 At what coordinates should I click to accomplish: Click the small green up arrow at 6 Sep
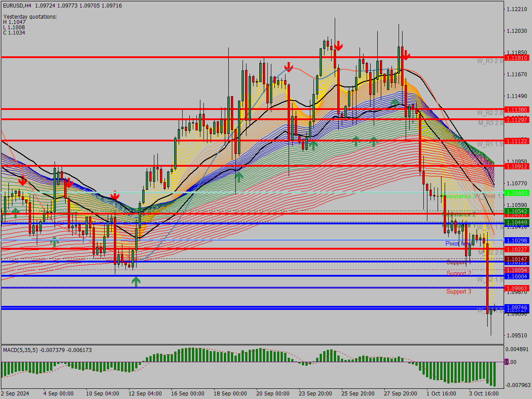[x=54, y=242]
